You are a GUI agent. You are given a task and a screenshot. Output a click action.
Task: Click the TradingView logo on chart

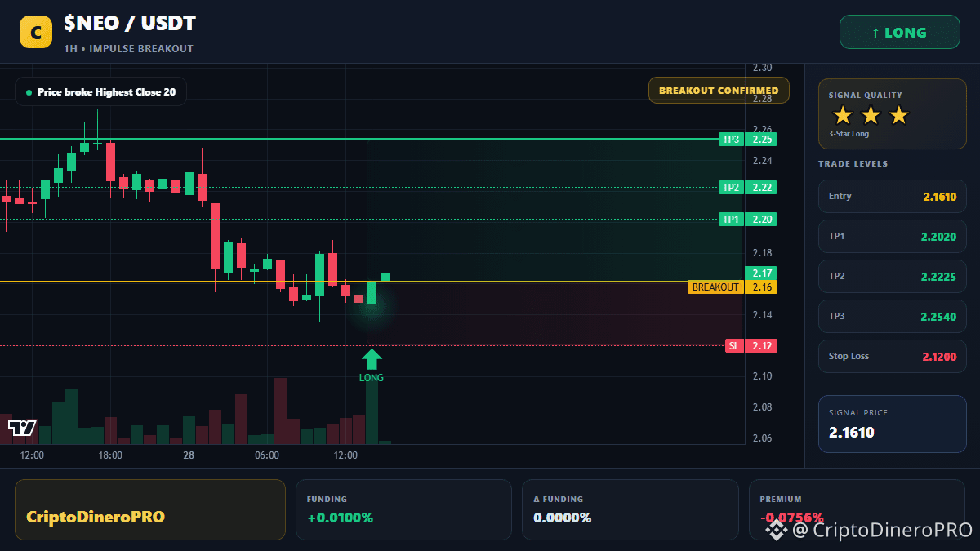tap(22, 428)
